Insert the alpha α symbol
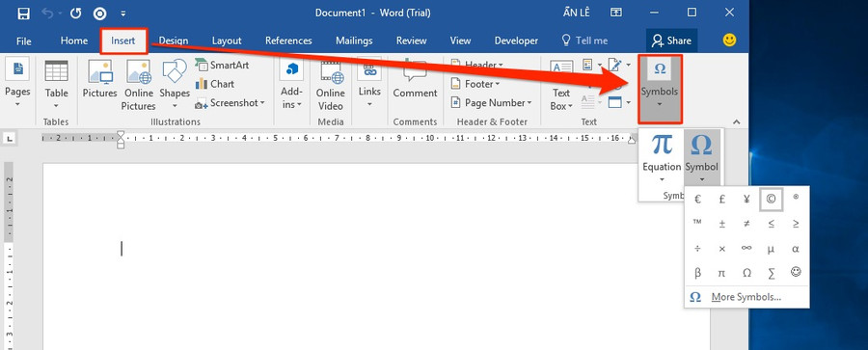Viewport: 868px width, 350px height. [x=796, y=249]
